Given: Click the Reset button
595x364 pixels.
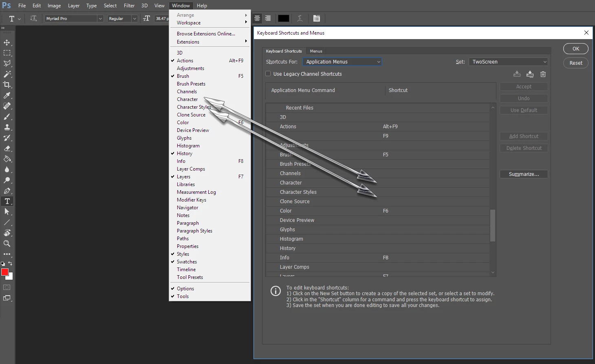Looking at the screenshot, I should [576, 63].
